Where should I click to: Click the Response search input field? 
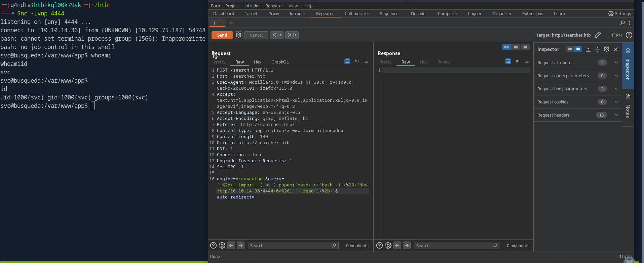[x=456, y=246]
